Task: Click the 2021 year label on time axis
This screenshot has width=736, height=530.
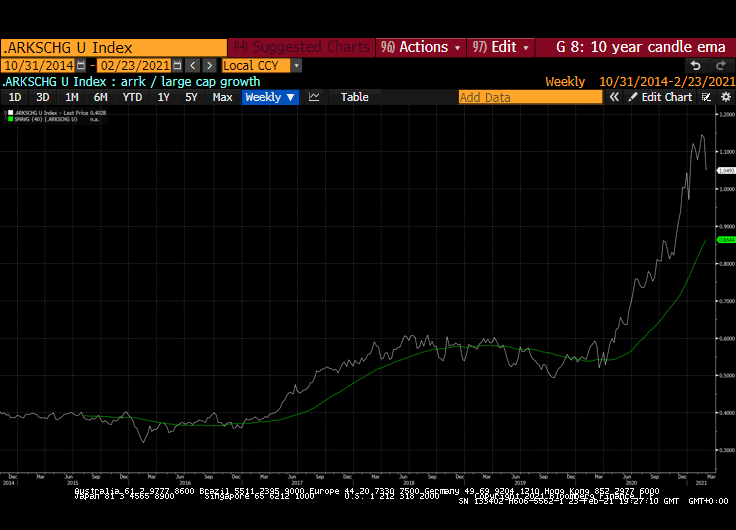Action: click(701, 483)
